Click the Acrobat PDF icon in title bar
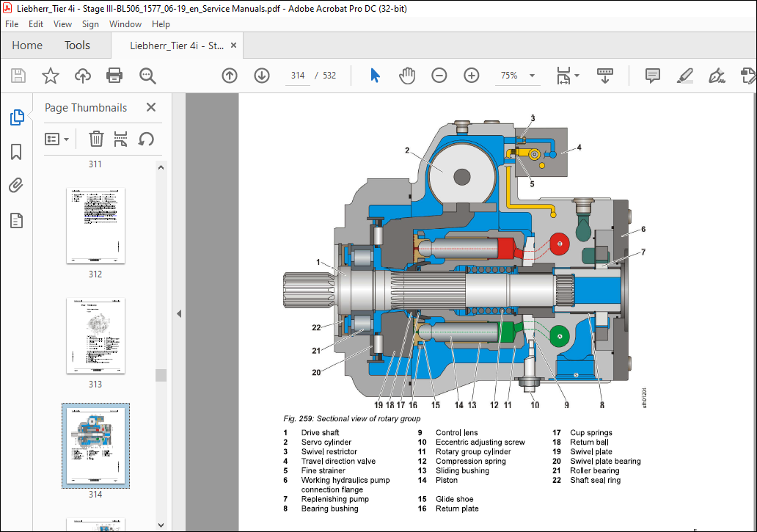This screenshot has height=532, width=757. (x=7, y=8)
